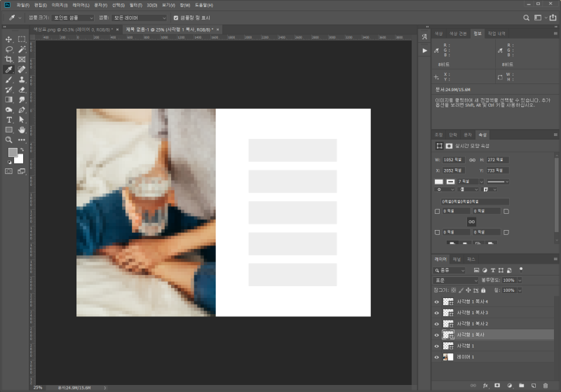Viewport: 561px width, 392px height.
Task: Click the shape fill color swatch
Action: pos(439,182)
